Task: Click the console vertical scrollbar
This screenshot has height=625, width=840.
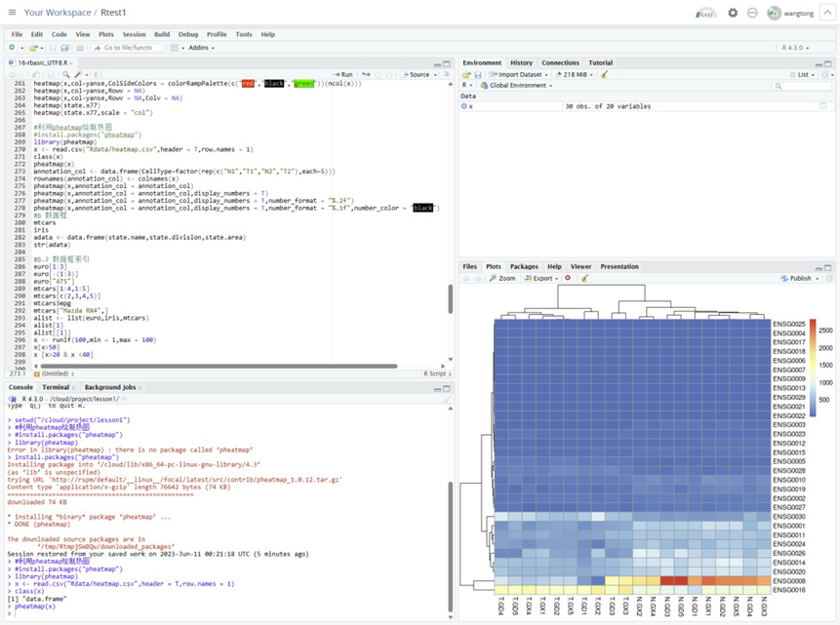Action: point(451,546)
